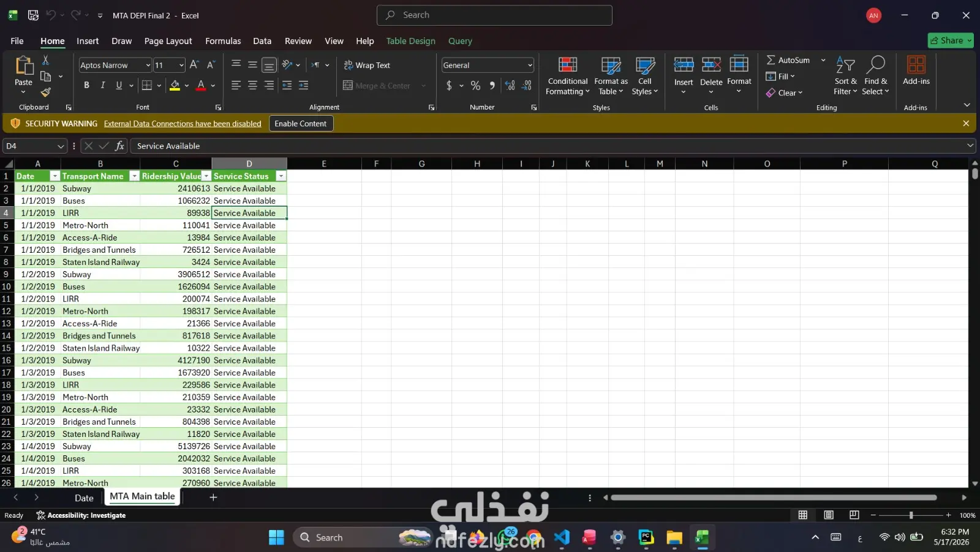Click the External Data Connections disabled link

(x=183, y=124)
